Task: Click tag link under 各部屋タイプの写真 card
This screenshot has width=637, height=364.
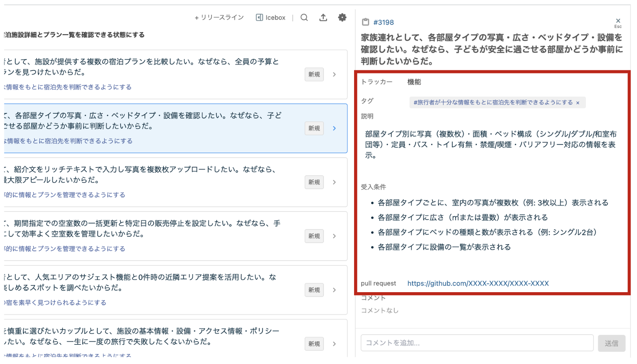Action: 68,141
